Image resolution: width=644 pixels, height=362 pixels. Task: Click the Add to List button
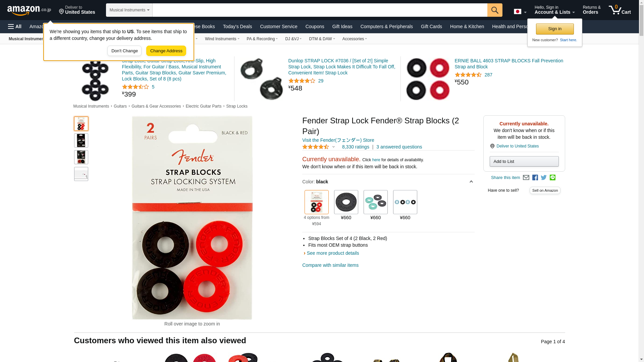[x=524, y=162]
